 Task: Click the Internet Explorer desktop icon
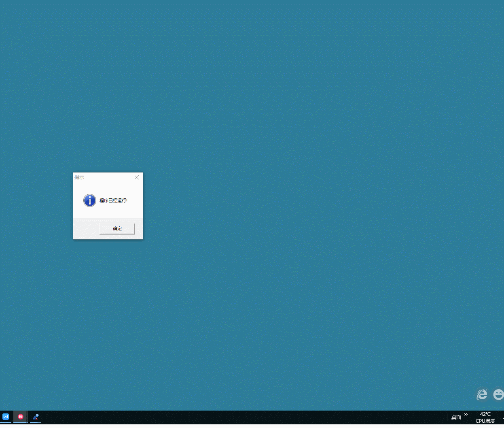click(482, 394)
